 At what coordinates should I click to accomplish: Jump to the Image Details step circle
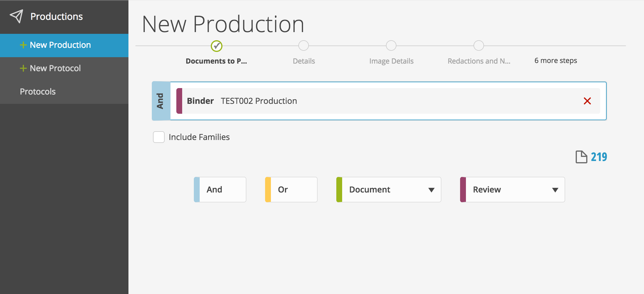tap(391, 45)
